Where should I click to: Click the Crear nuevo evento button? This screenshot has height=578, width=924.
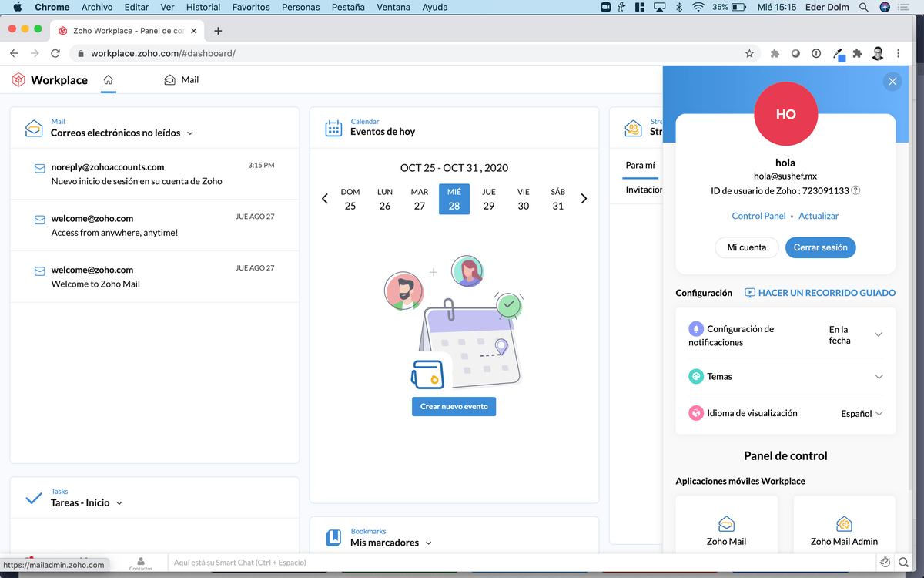[x=454, y=406]
